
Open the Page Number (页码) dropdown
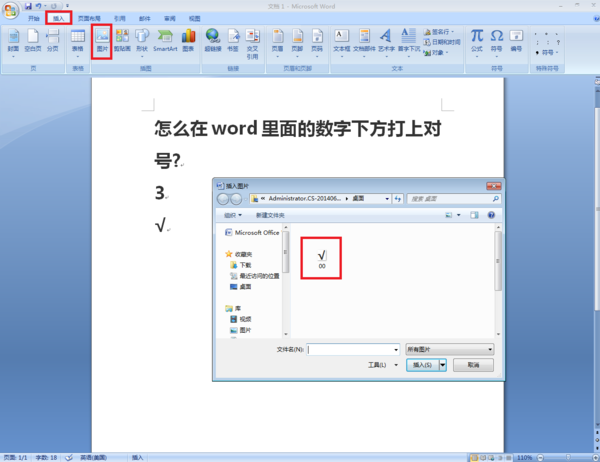[x=317, y=43]
